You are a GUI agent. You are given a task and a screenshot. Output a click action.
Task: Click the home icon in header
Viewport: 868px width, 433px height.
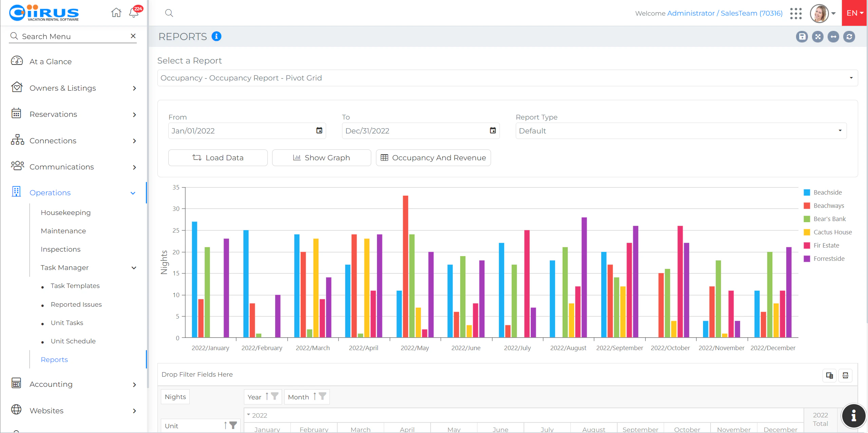pyautogui.click(x=116, y=13)
